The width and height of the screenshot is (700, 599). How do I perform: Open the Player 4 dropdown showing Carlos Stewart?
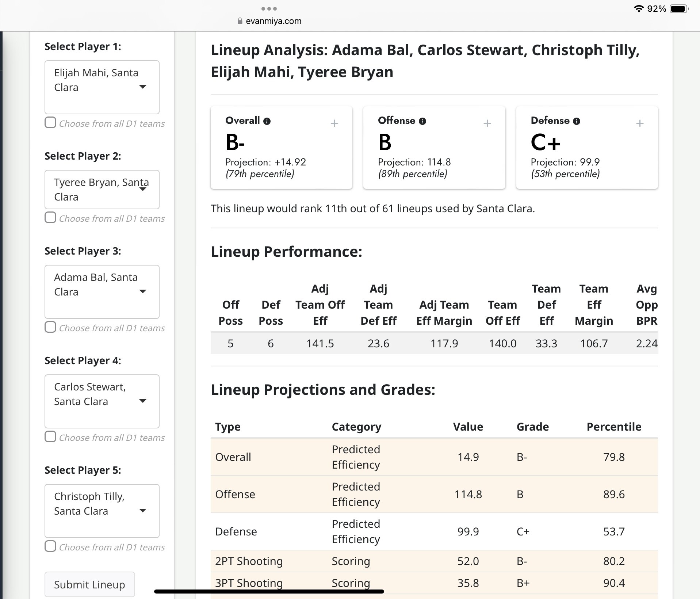(x=102, y=401)
